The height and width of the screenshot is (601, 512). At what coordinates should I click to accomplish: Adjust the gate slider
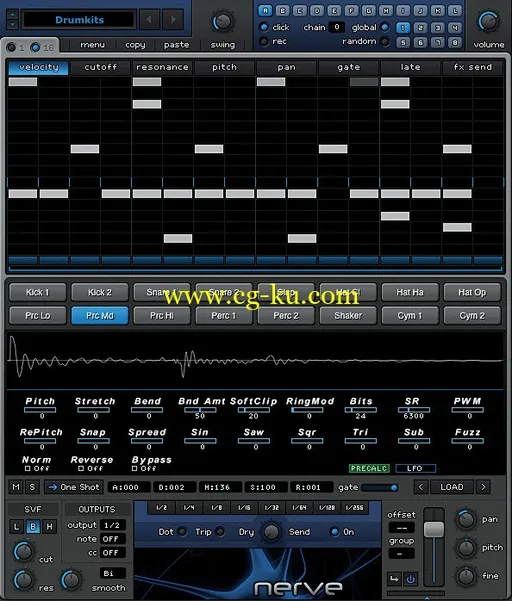point(379,488)
